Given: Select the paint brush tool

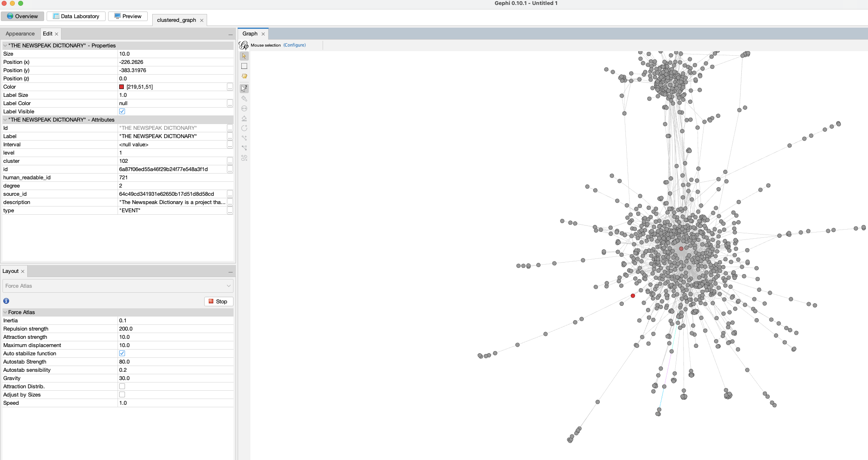Looking at the screenshot, I should 244,99.
